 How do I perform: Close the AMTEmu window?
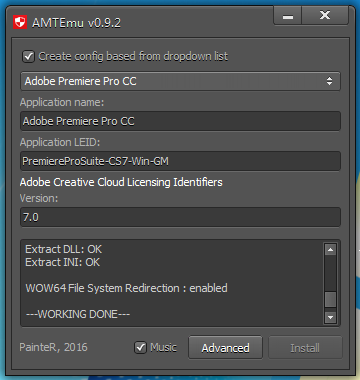coord(325,16)
